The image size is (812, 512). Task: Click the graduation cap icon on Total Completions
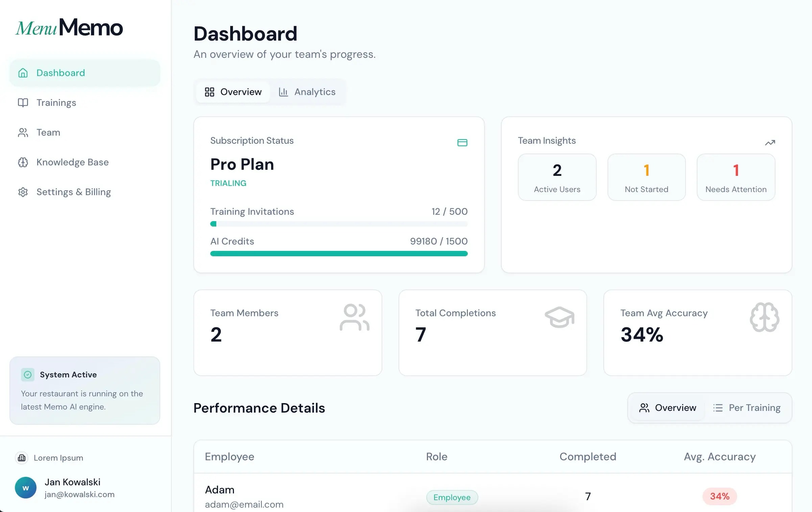[x=560, y=317]
